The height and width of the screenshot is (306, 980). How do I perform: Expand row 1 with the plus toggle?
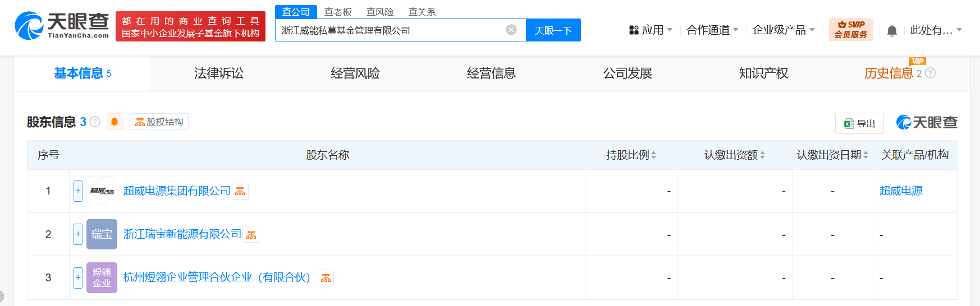[x=78, y=191]
